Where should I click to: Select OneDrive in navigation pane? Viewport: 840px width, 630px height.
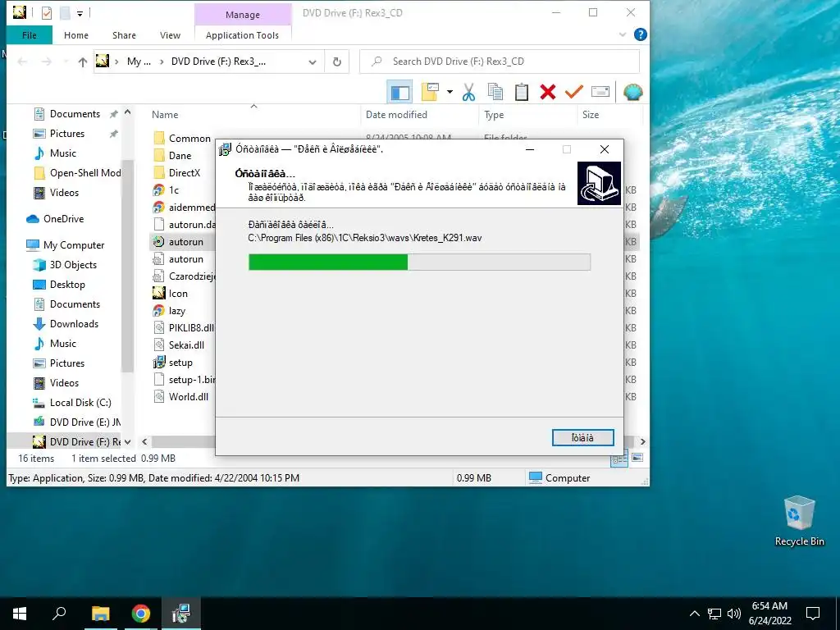(x=64, y=218)
